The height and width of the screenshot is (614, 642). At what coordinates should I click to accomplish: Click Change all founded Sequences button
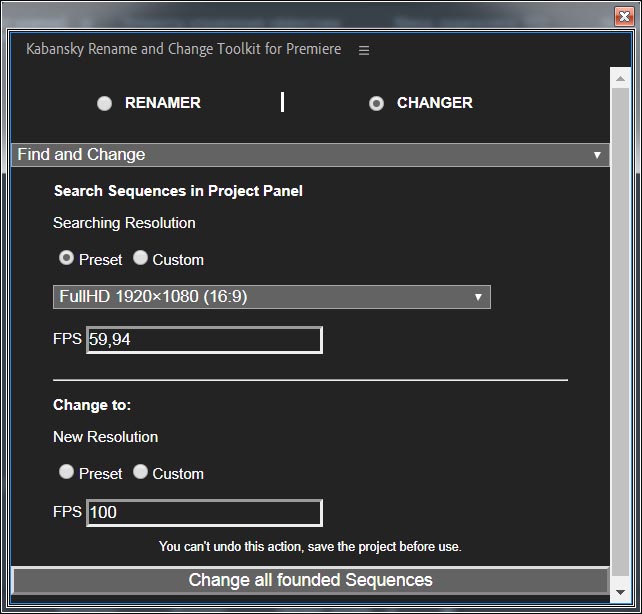coord(310,580)
